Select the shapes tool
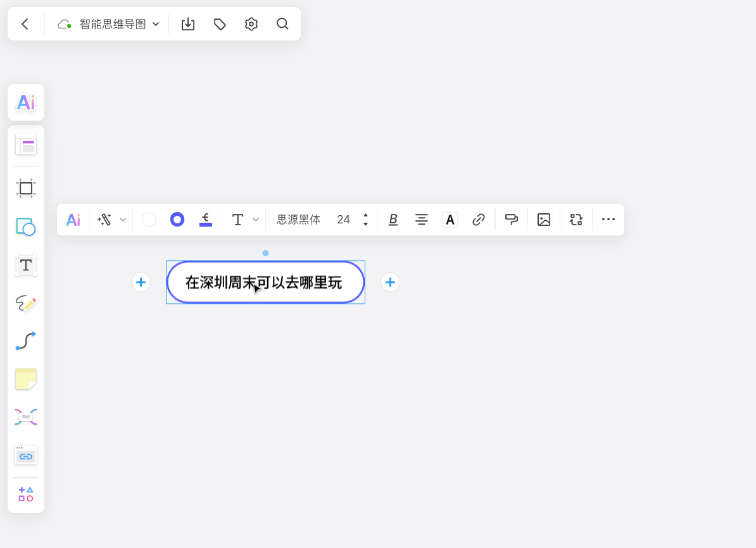Image resolution: width=756 pixels, height=548 pixels. click(26, 227)
